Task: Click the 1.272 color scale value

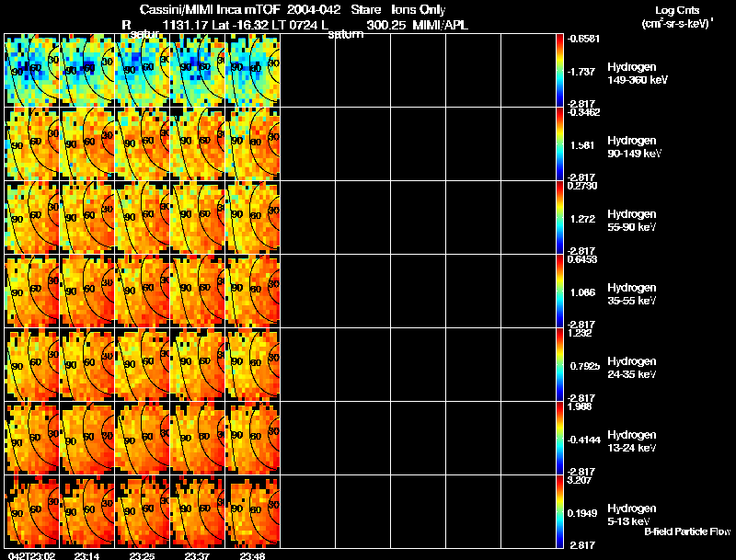Action: tap(582, 219)
